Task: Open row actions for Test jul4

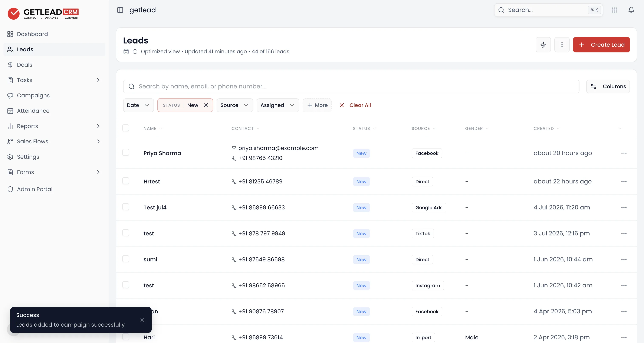Action: click(x=624, y=208)
